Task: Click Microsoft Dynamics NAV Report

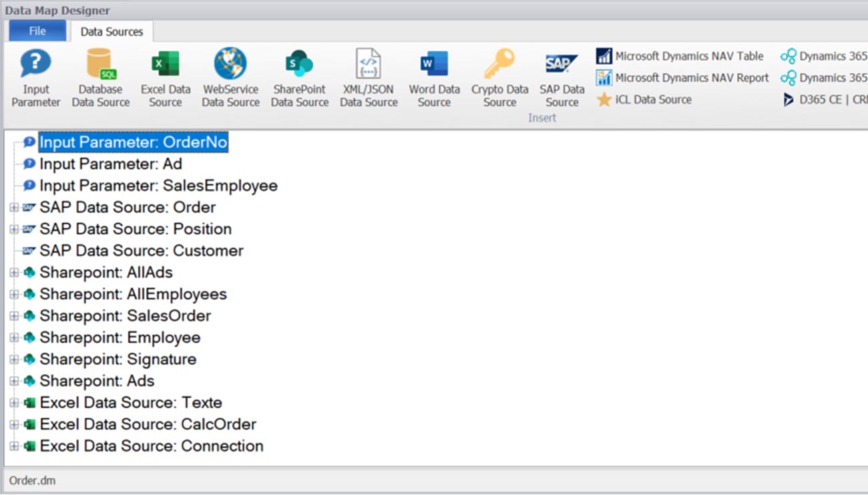Action: pos(683,77)
